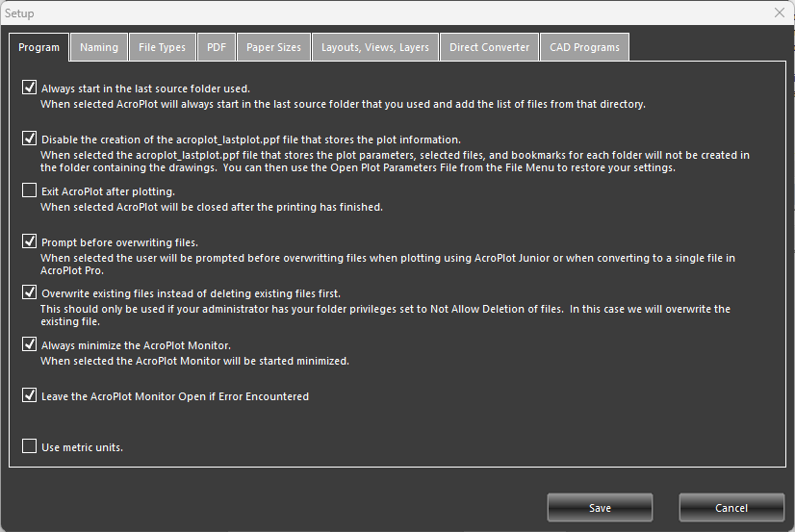Click the Cancel button
This screenshot has height=532, width=795.
(731, 508)
